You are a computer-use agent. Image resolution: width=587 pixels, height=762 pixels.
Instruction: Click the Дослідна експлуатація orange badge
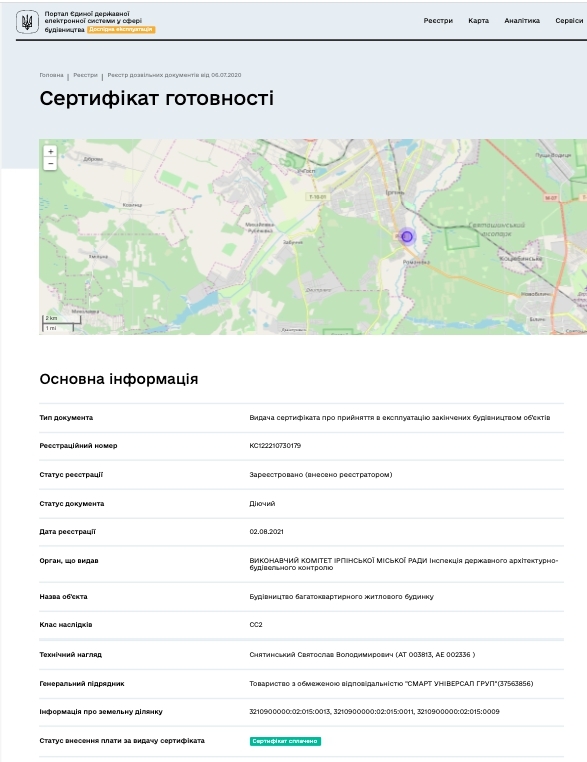click(121, 29)
